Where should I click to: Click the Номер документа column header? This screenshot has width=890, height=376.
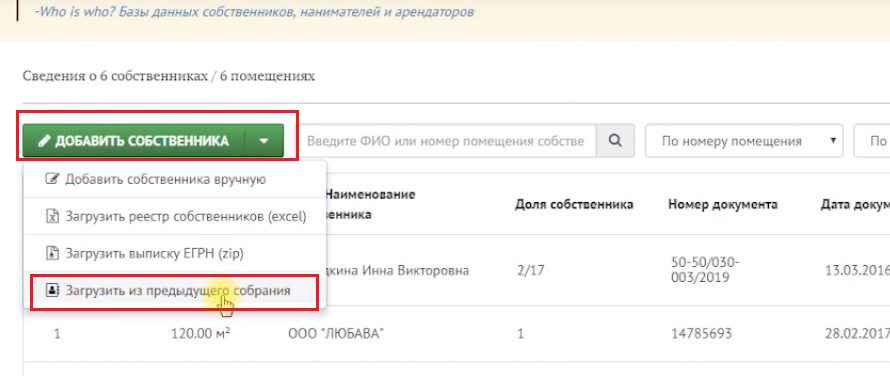(723, 204)
